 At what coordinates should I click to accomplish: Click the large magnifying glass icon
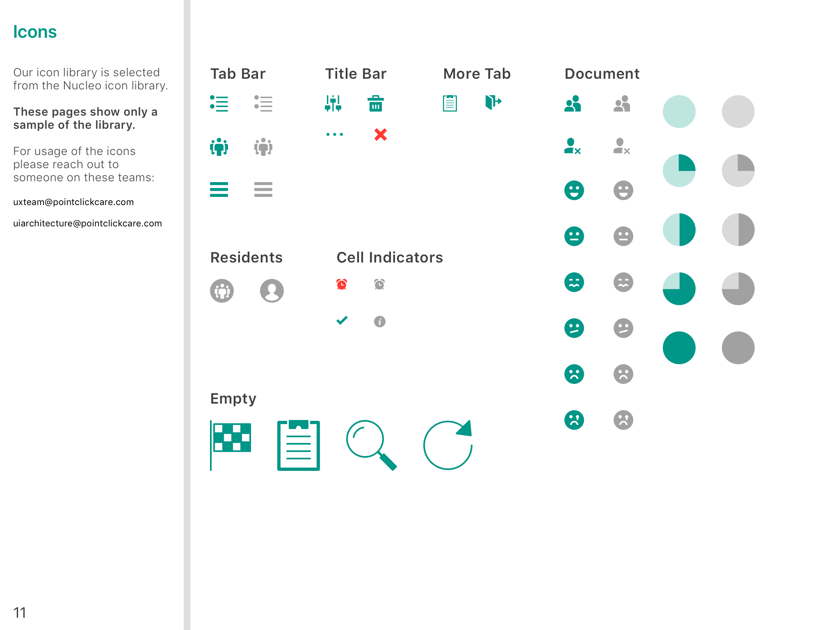[x=372, y=445]
